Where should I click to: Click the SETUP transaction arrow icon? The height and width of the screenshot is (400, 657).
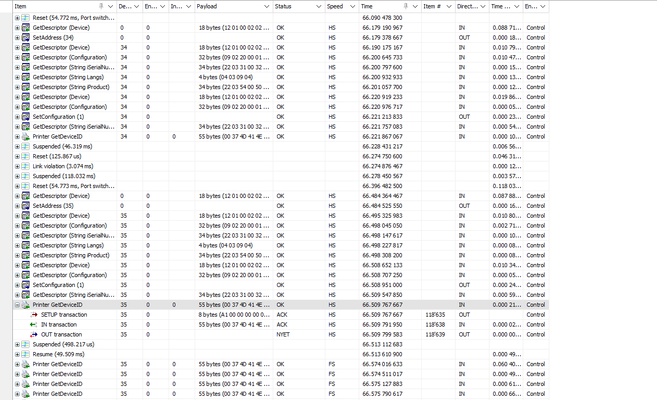[34, 315]
